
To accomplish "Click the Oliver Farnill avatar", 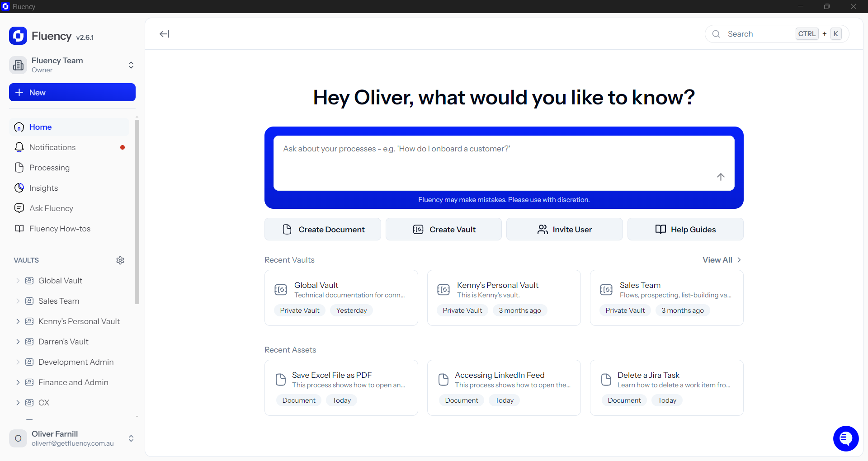I will pyautogui.click(x=18, y=438).
